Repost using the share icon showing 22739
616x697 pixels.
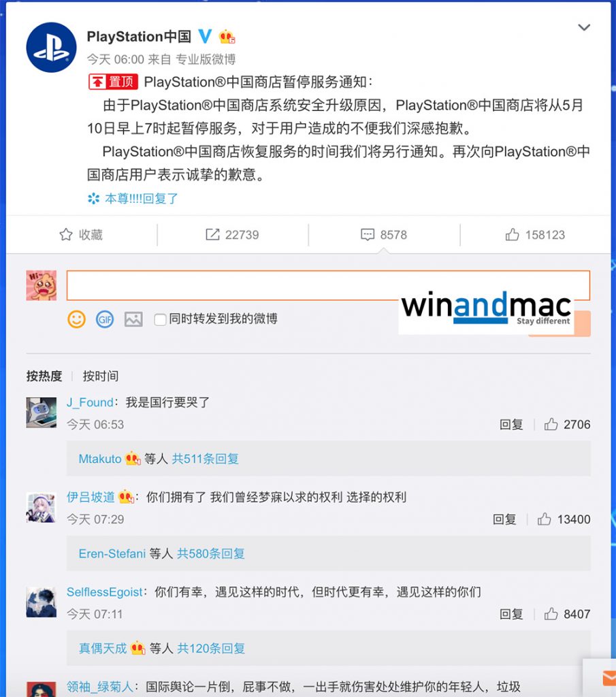pos(232,235)
